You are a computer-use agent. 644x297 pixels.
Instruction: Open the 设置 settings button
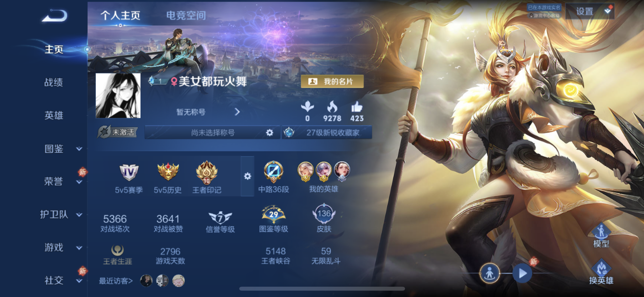590,11
